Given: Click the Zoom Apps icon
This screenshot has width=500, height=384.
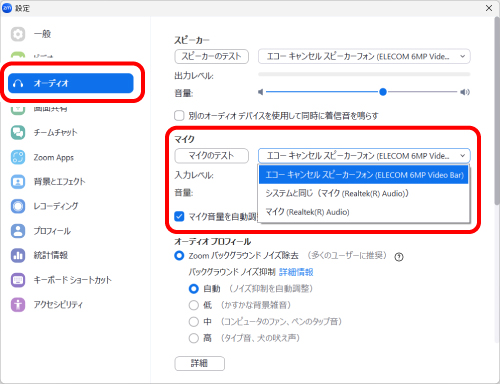Looking at the screenshot, I should click(18, 157).
